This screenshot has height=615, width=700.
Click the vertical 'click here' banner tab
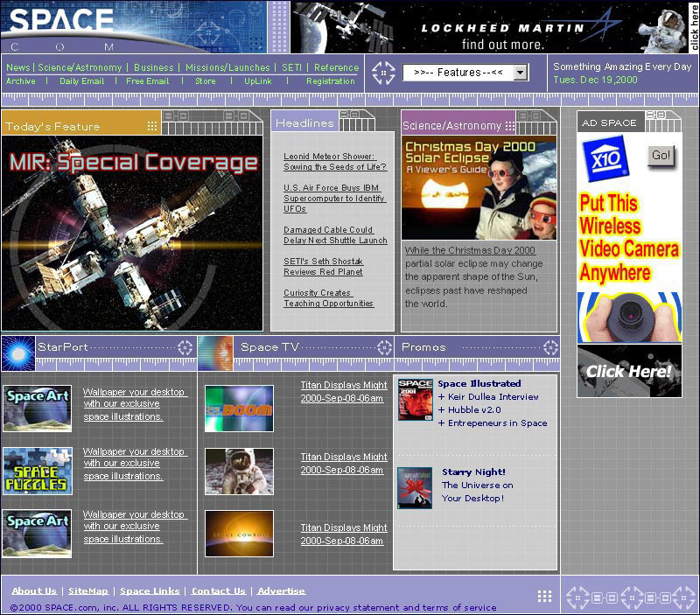click(x=694, y=27)
